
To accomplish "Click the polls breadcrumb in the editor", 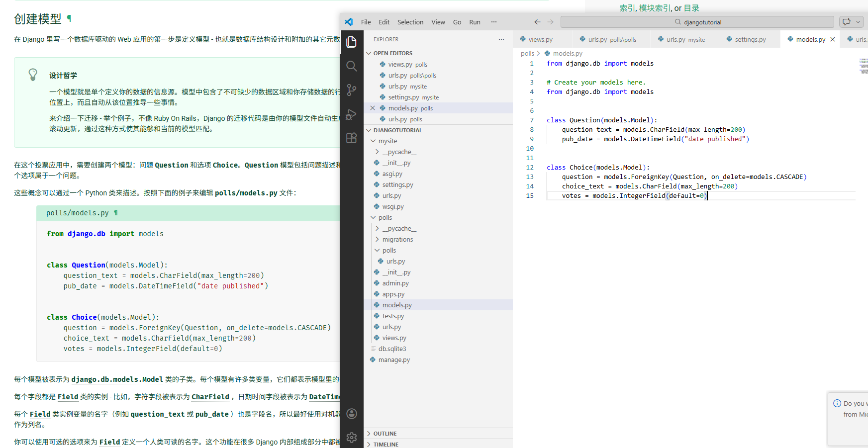I will [x=527, y=53].
